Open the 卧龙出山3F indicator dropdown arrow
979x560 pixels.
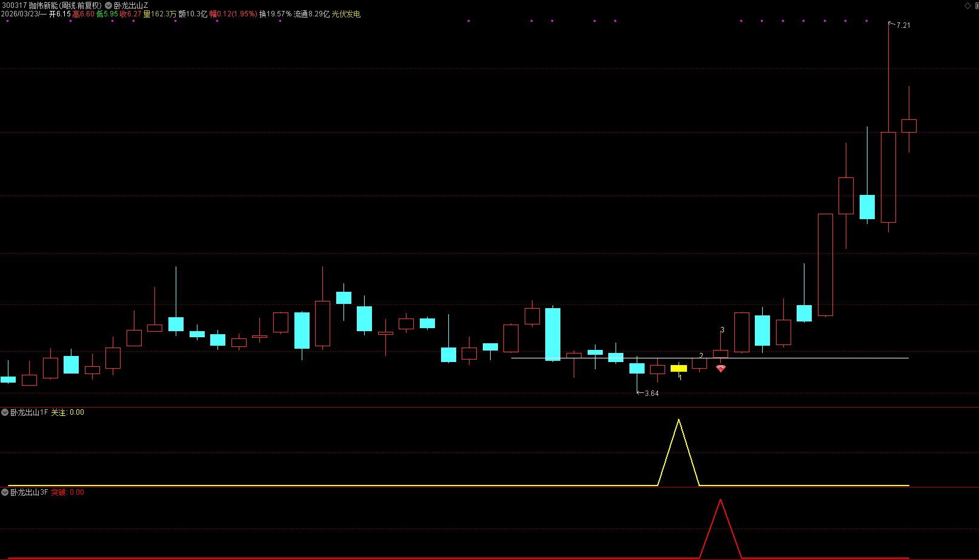[x=5, y=492]
